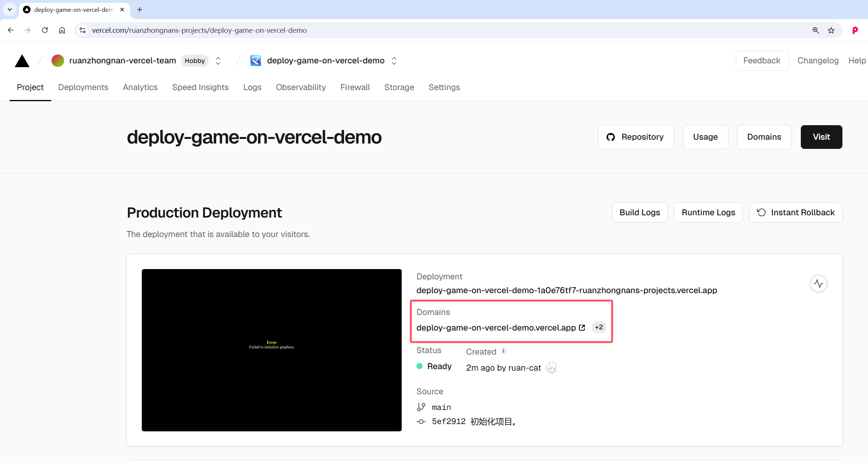Go to the Settings tab

444,87
